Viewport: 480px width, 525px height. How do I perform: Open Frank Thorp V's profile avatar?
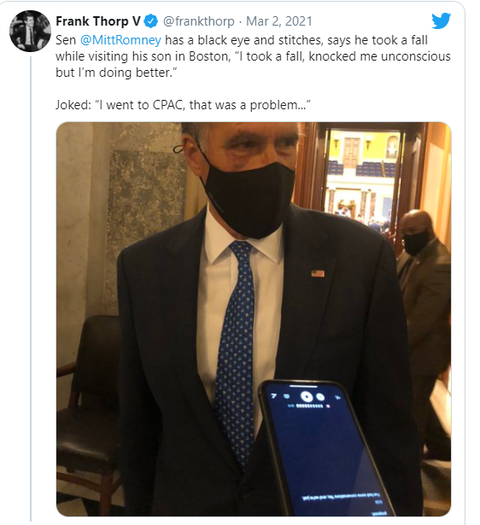tap(30, 31)
